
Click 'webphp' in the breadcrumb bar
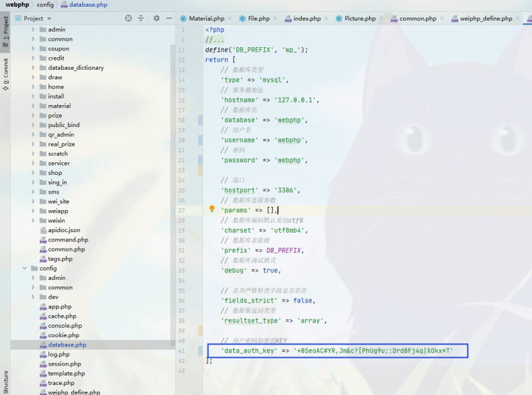click(17, 5)
